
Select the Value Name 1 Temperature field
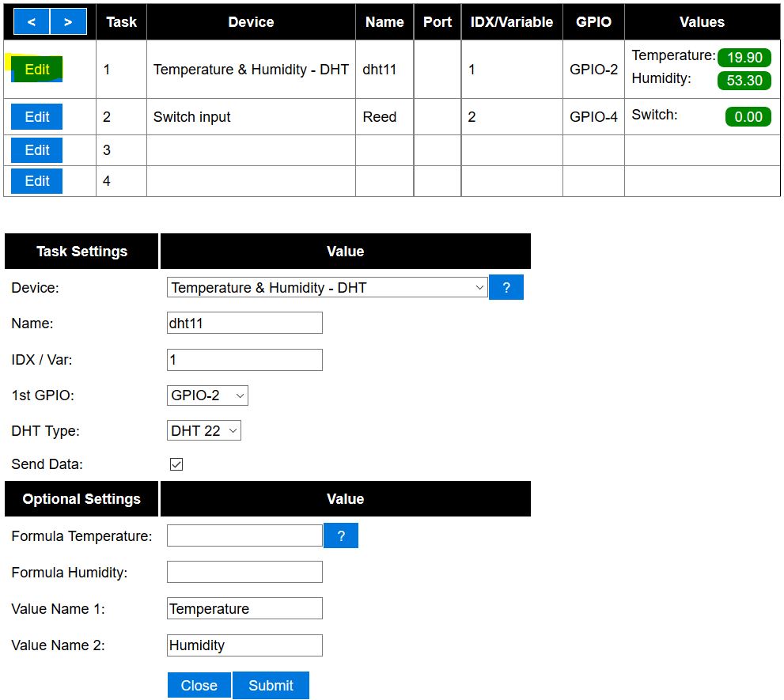click(244, 608)
